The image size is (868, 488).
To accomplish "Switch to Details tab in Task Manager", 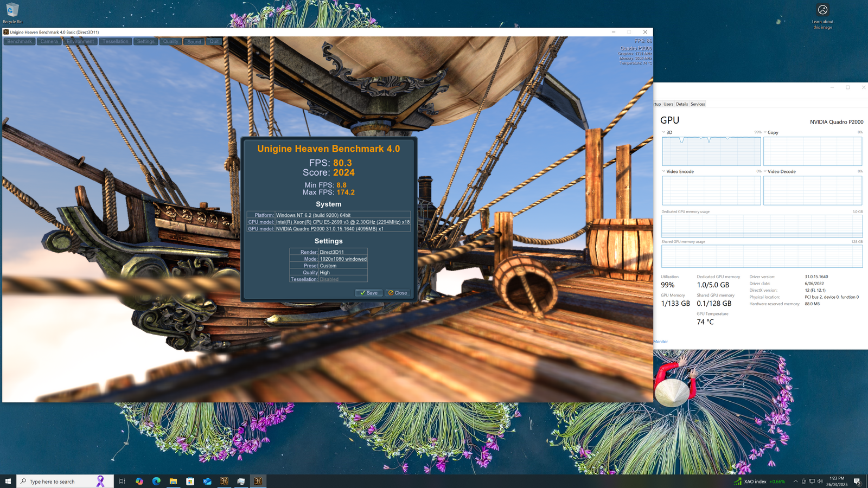I will [x=682, y=104].
